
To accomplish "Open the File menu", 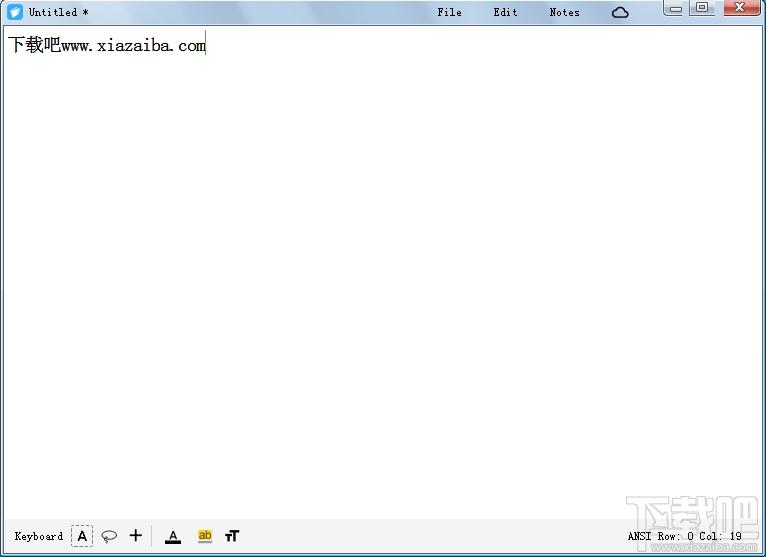I will coord(449,12).
